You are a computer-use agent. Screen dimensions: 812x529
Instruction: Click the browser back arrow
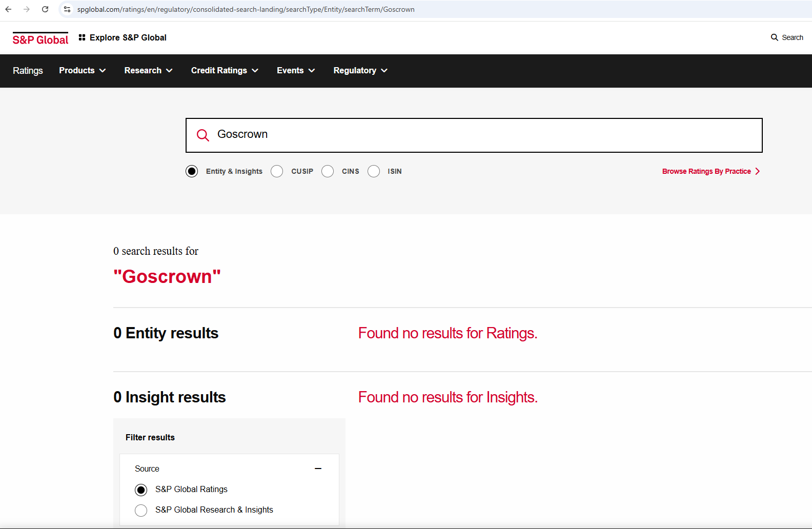pyautogui.click(x=9, y=9)
